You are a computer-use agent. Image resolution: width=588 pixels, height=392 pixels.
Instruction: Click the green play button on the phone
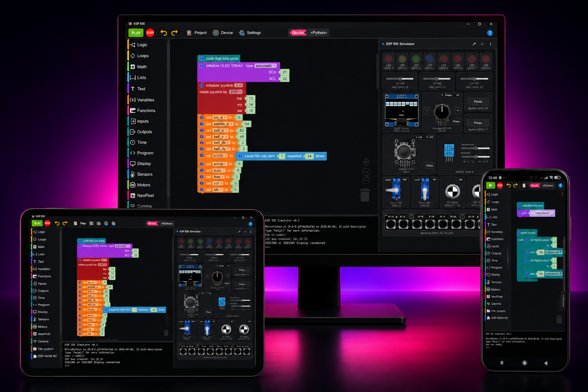(490, 185)
